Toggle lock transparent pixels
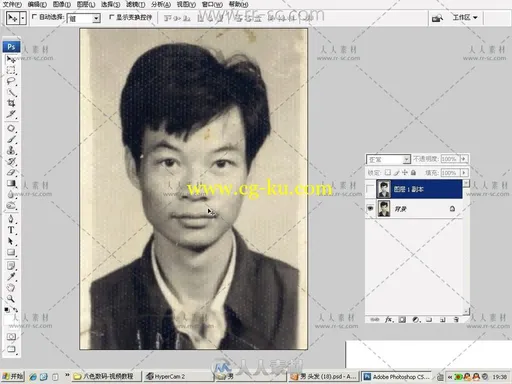Screen dimensions: 512x384 pos(388,173)
